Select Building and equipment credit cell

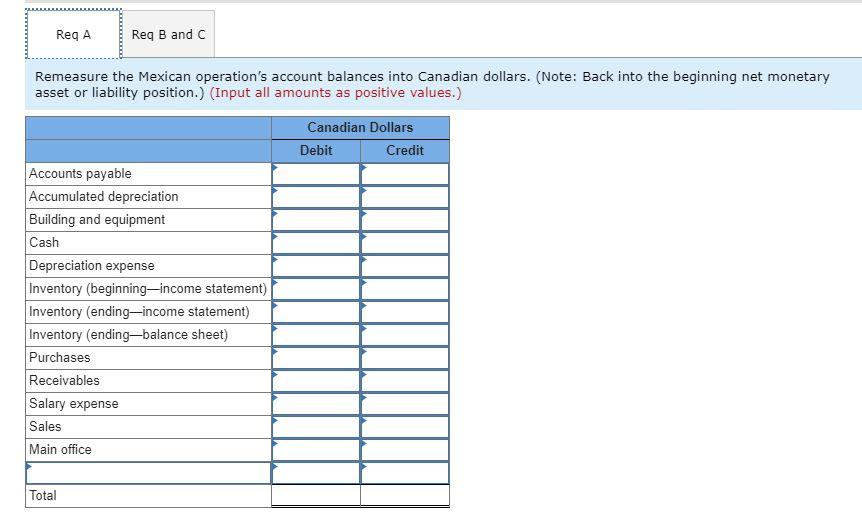click(405, 220)
